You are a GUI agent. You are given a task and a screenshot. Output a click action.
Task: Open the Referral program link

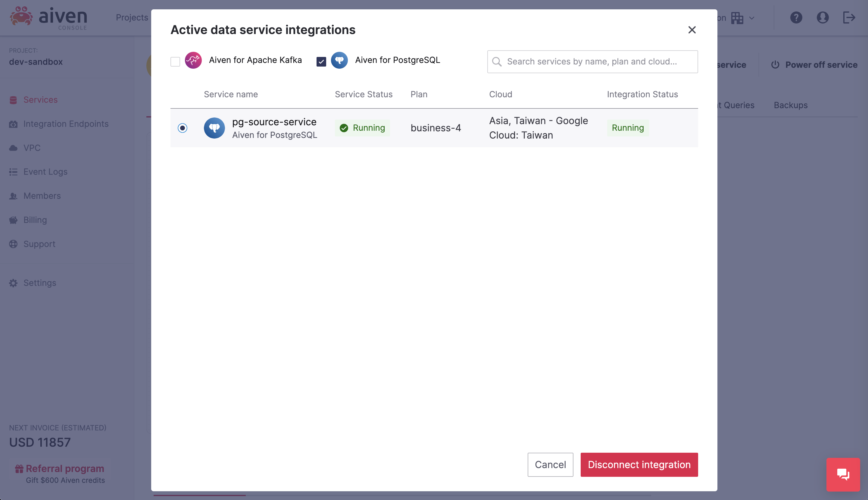click(65, 468)
